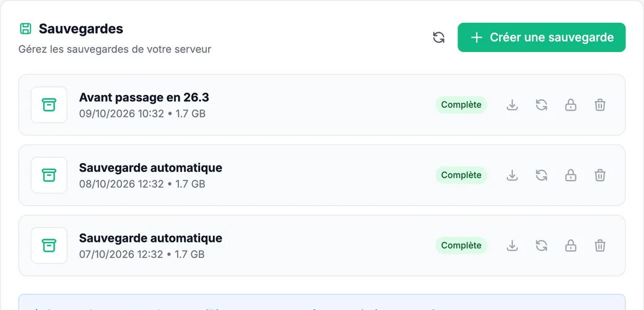
Task: Click the Sauvegardes floppy disk icon
Action: (x=25, y=29)
